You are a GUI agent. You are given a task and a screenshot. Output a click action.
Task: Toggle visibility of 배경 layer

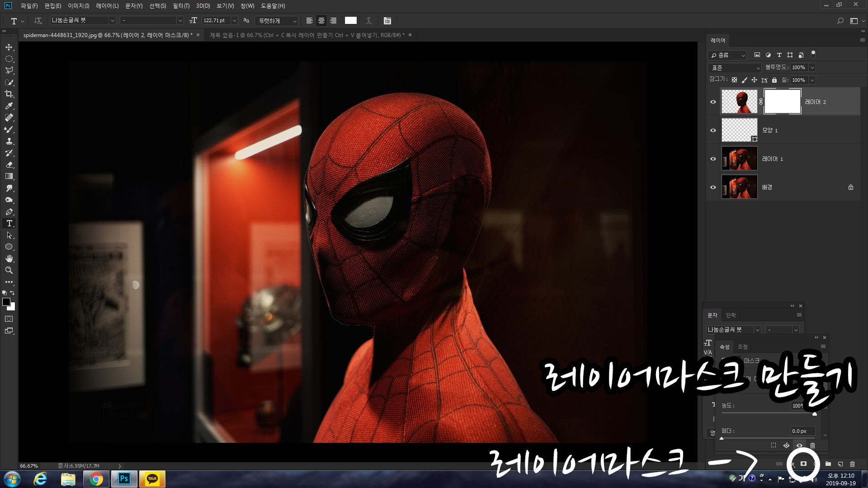713,187
